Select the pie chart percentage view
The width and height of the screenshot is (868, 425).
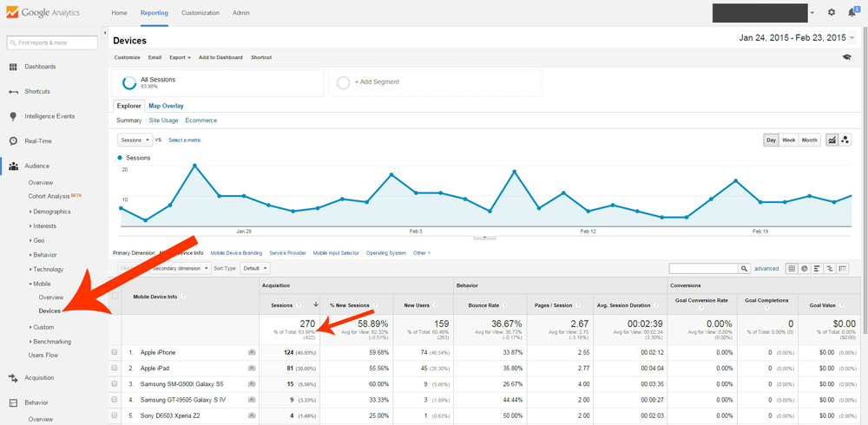805,269
